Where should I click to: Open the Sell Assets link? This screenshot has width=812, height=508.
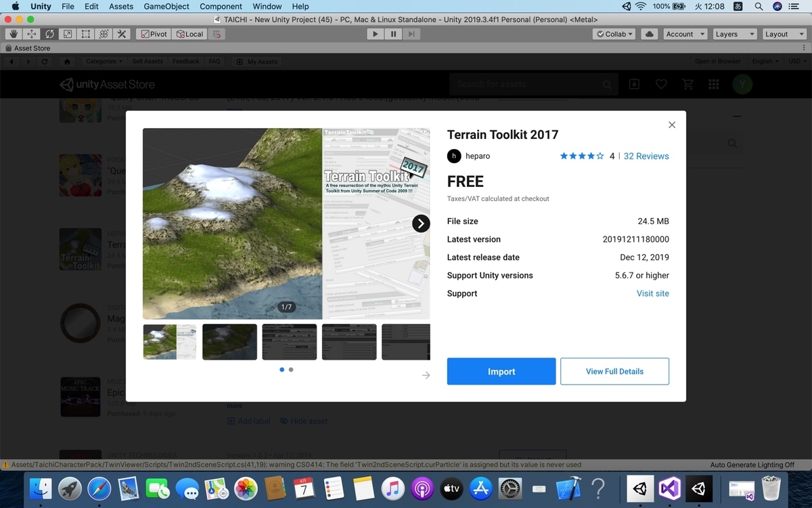[x=148, y=61]
